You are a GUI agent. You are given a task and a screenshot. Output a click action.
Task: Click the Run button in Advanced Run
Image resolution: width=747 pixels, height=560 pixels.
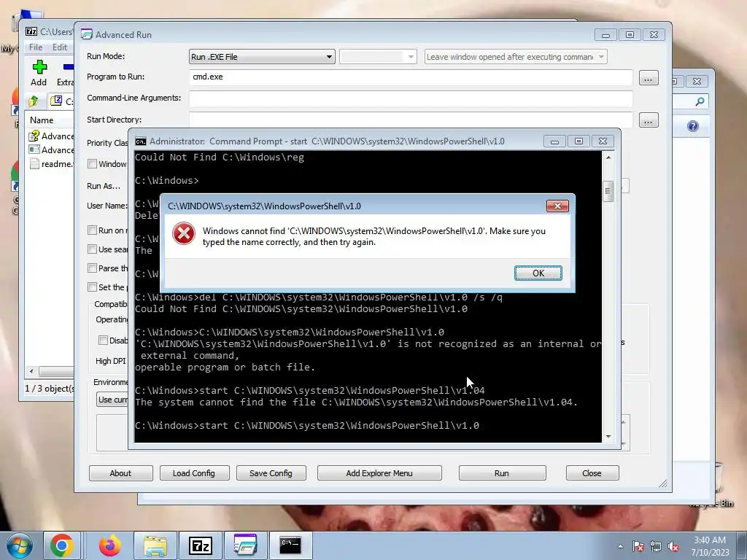(x=502, y=472)
